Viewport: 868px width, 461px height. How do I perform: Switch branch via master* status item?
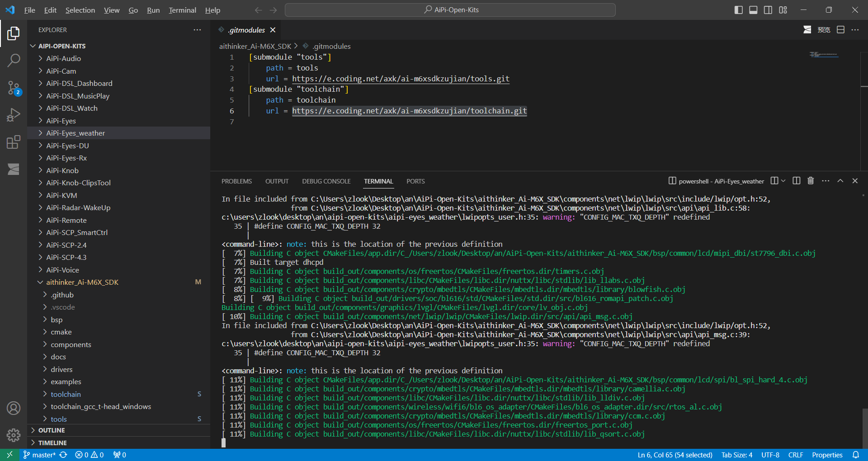pos(39,455)
